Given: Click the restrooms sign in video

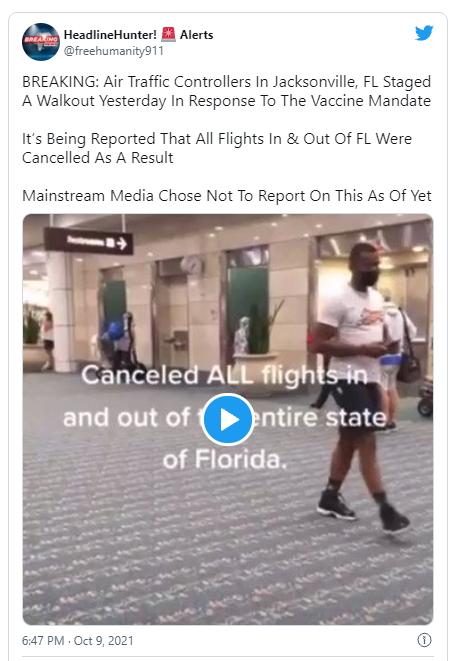Looking at the screenshot, I should click(89, 242).
